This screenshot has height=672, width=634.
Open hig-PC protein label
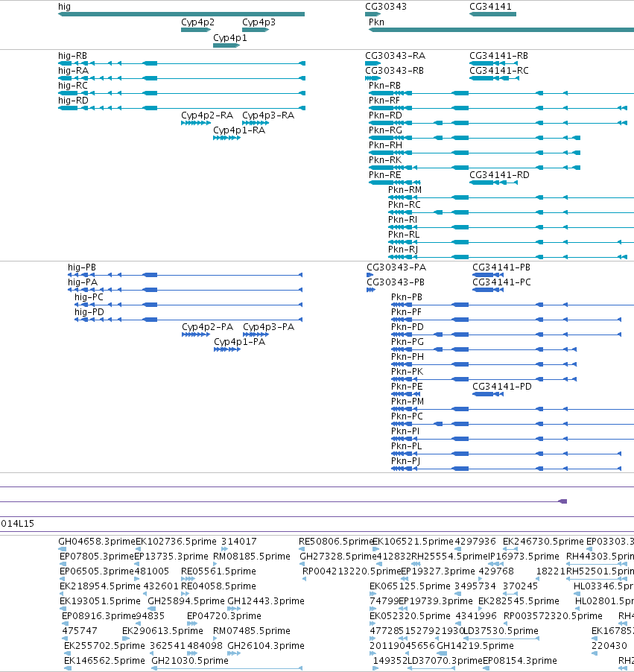[x=89, y=297]
